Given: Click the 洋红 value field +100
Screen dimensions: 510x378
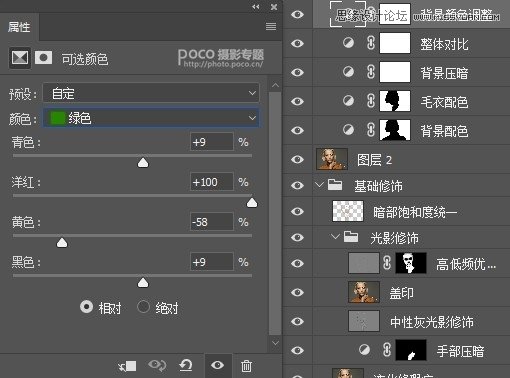Looking at the screenshot, I should click(212, 182).
